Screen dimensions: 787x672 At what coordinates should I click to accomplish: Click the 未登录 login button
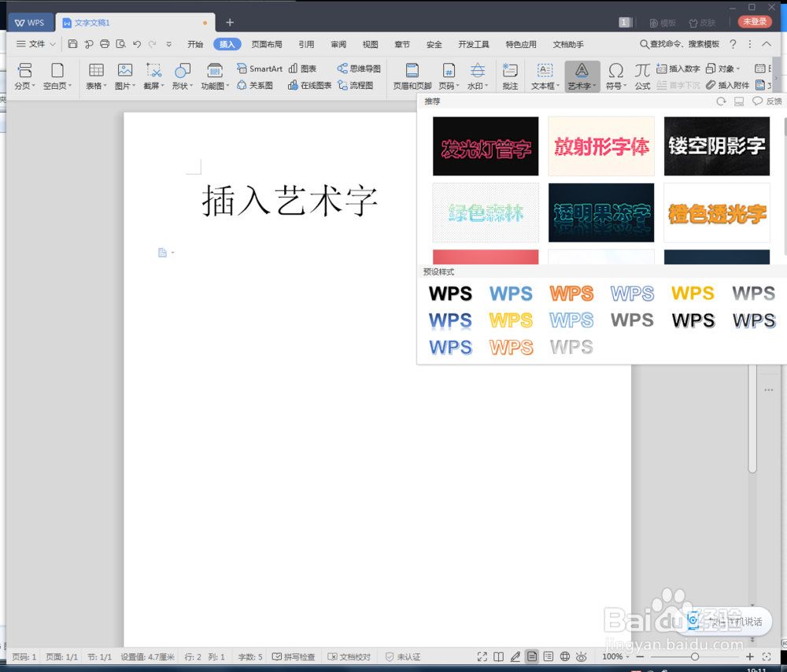755,21
